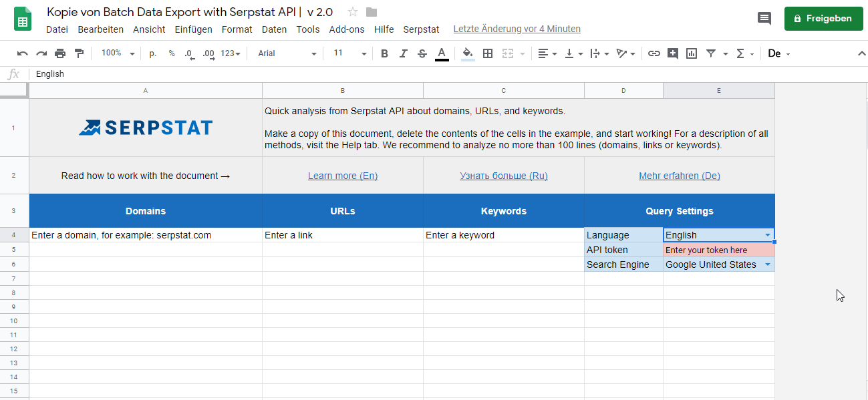Open the fill color picker

pos(468,53)
